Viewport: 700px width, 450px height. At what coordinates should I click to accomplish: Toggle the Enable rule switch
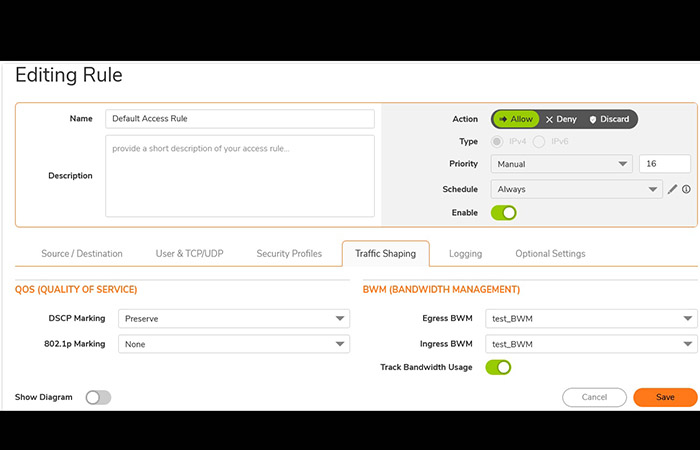(504, 213)
